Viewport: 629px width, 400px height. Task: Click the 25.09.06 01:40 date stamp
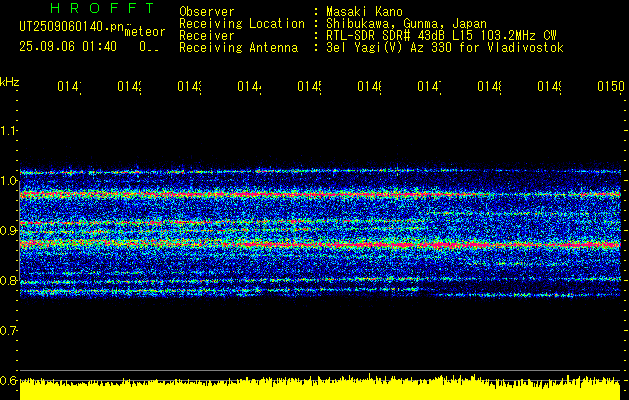68,47
